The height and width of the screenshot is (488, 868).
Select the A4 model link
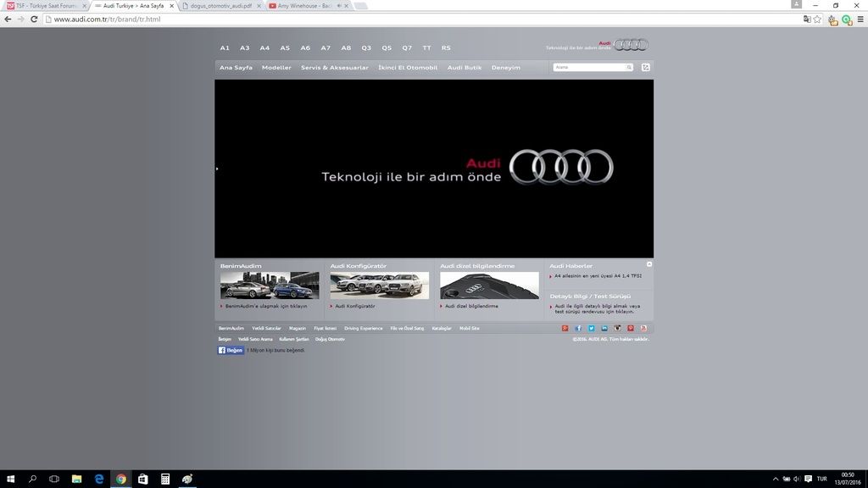coord(264,48)
